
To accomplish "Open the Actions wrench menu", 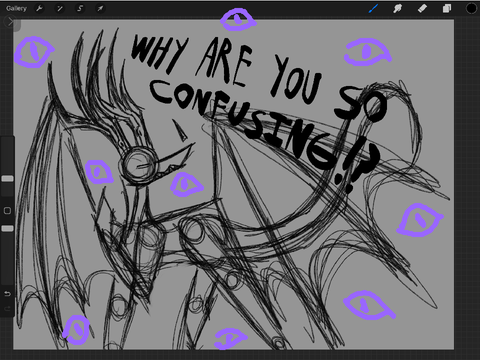I will [x=39, y=9].
